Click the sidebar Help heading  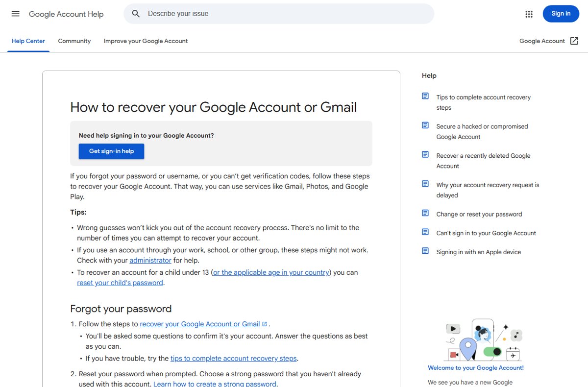pyautogui.click(x=429, y=75)
